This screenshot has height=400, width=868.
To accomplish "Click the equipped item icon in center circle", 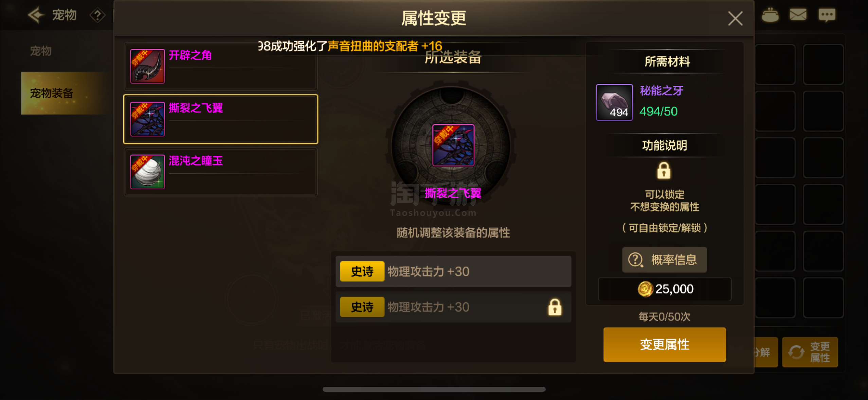I will click(x=453, y=145).
